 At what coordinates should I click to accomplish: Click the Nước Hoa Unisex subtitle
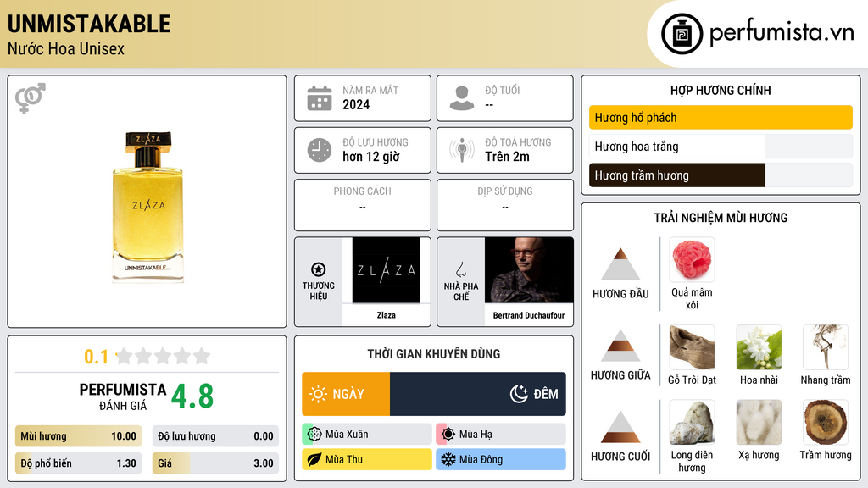[x=66, y=48]
